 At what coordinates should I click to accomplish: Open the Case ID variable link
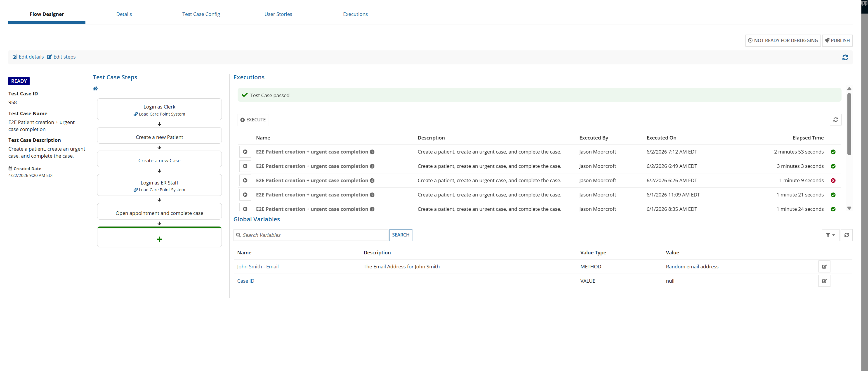coord(246,281)
